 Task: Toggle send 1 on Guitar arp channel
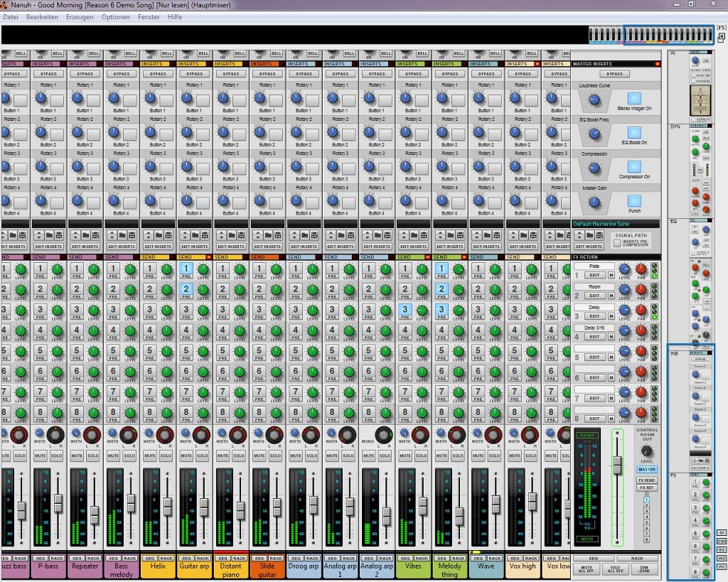pyautogui.click(x=186, y=269)
